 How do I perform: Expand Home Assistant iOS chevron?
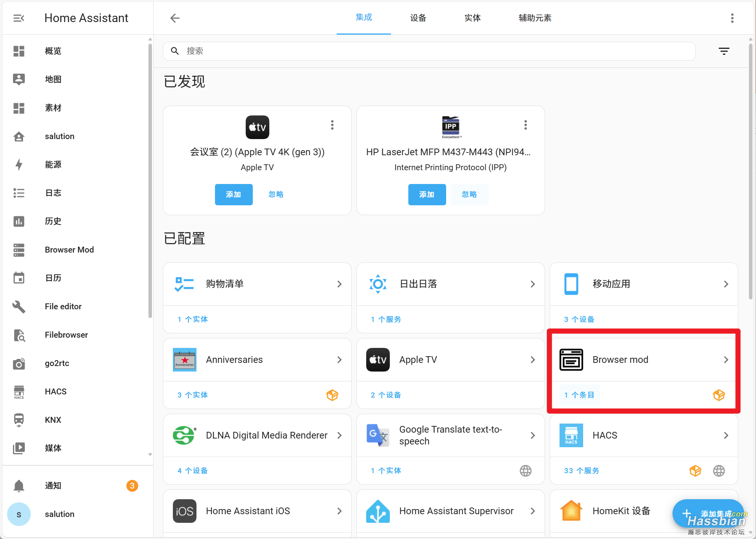339,511
